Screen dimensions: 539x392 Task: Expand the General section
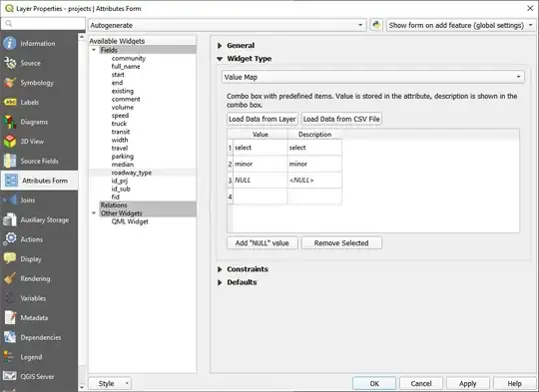point(220,45)
